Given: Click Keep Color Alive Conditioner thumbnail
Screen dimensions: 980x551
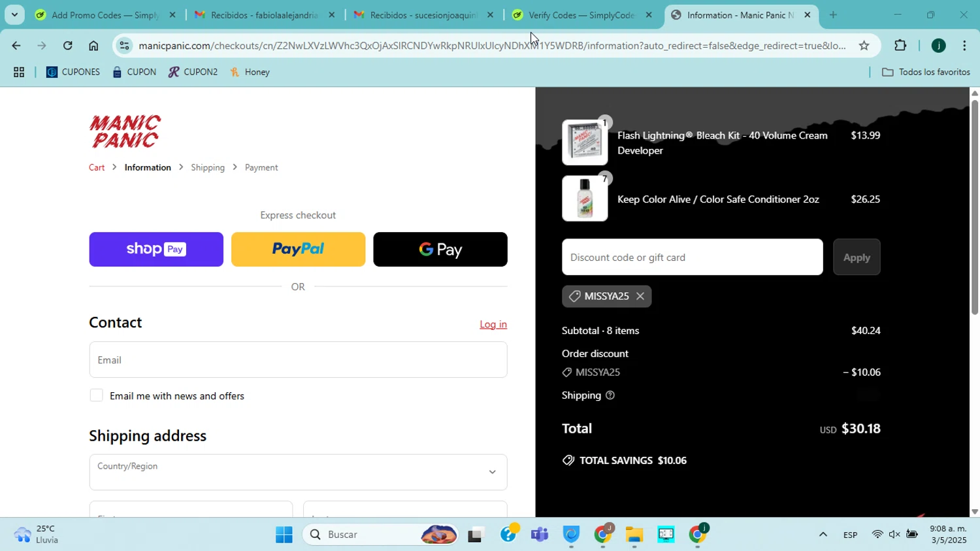Looking at the screenshot, I should click(585, 199).
